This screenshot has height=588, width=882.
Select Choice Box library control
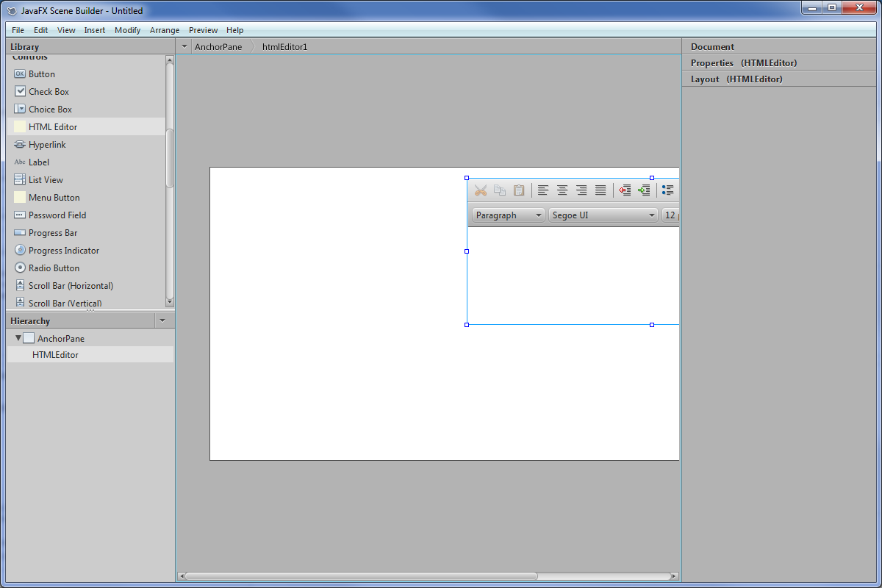[x=50, y=110]
